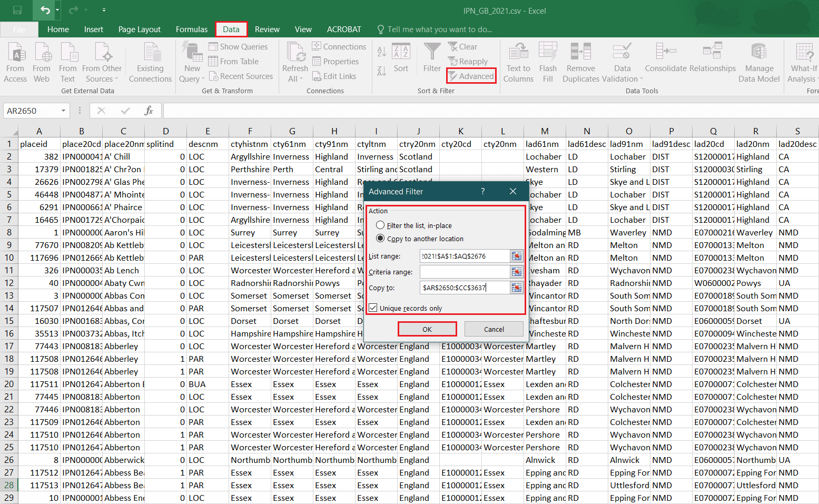Select 'Copy to another location' option

420,239
